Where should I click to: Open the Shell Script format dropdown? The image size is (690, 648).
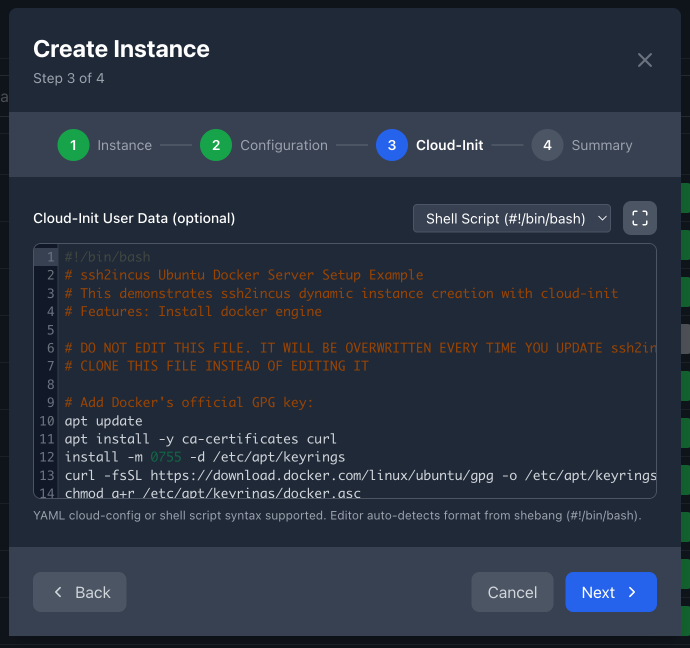click(x=511, y=218)
